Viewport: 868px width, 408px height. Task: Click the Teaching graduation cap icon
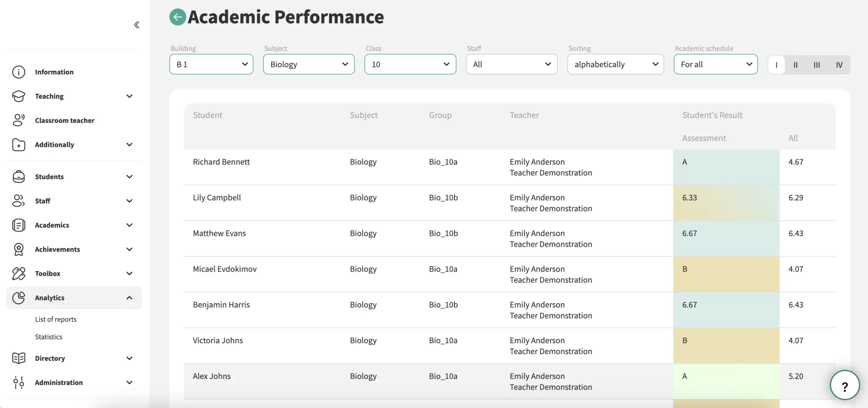click(19, 96)
